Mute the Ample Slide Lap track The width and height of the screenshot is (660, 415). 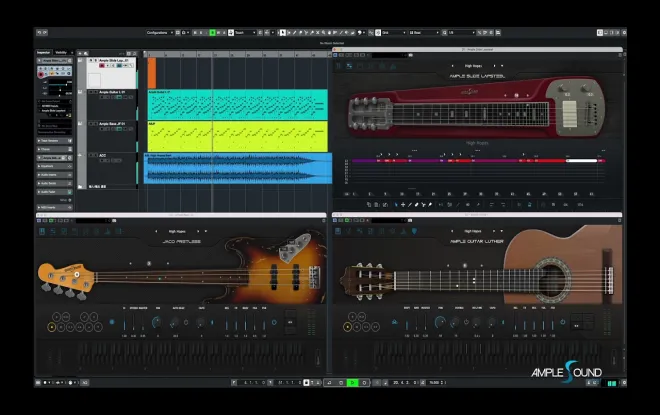[x=91, y=61]
